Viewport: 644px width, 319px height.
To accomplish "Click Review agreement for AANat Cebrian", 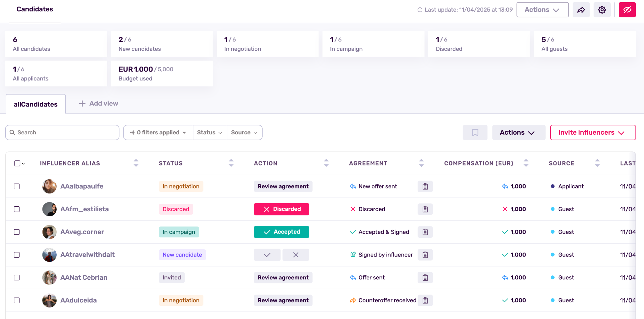I will click(283, 278).
